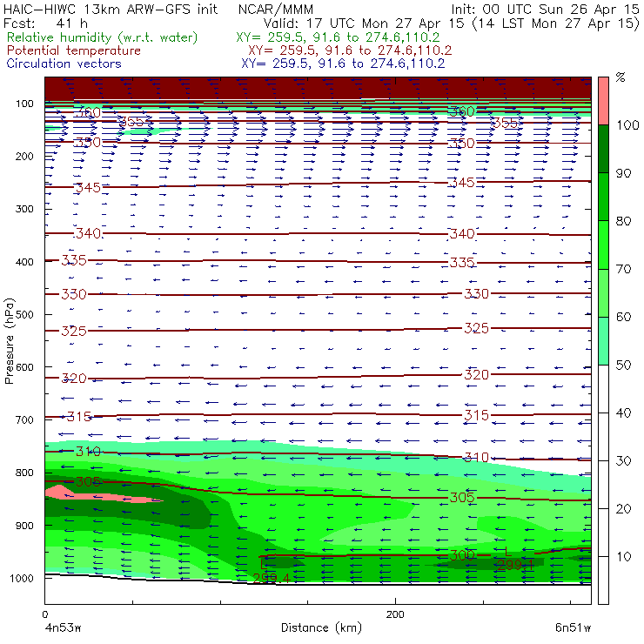Click the 300 isentrope contour label

(462, 555)
